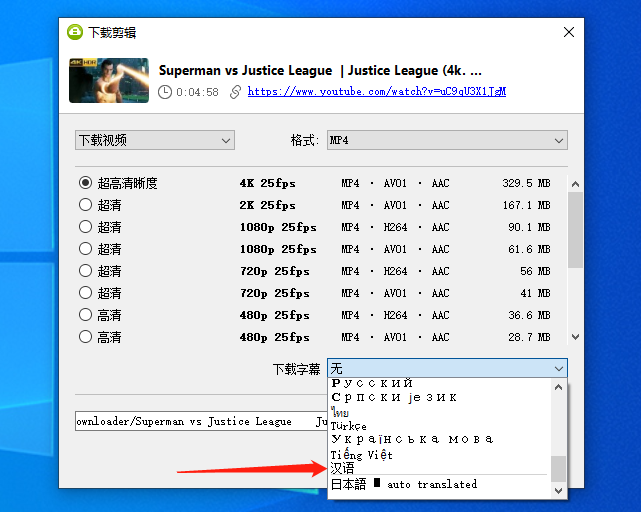This screenshot has width=641, height=512.
Task: Choose Српски језик subtitle language
Action: (439, 397)
